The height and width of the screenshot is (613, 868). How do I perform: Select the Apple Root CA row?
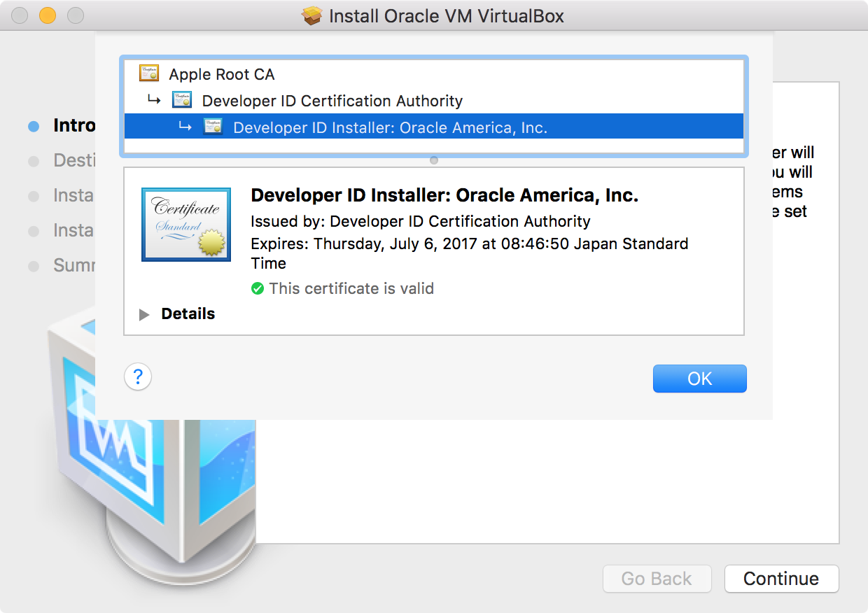click(434, 73)
